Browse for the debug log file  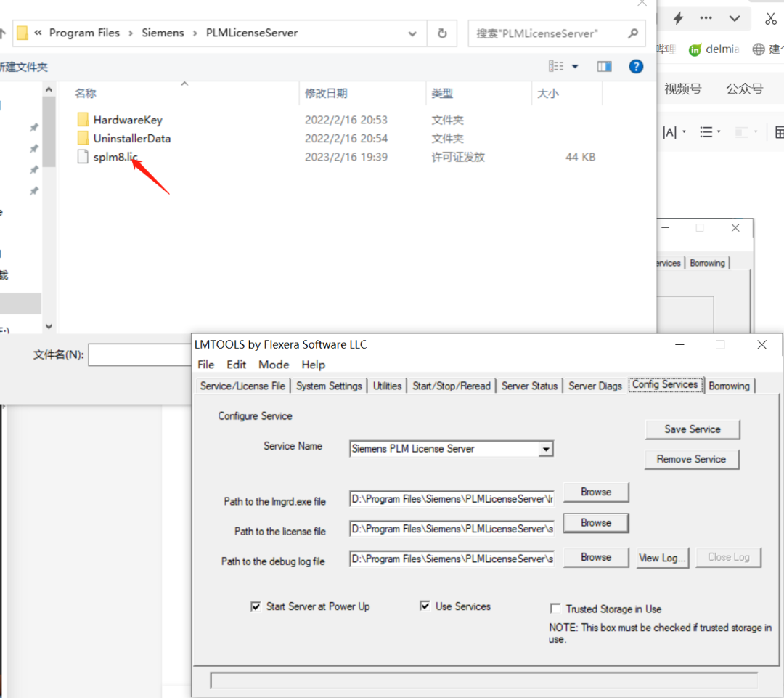[596, 557]
